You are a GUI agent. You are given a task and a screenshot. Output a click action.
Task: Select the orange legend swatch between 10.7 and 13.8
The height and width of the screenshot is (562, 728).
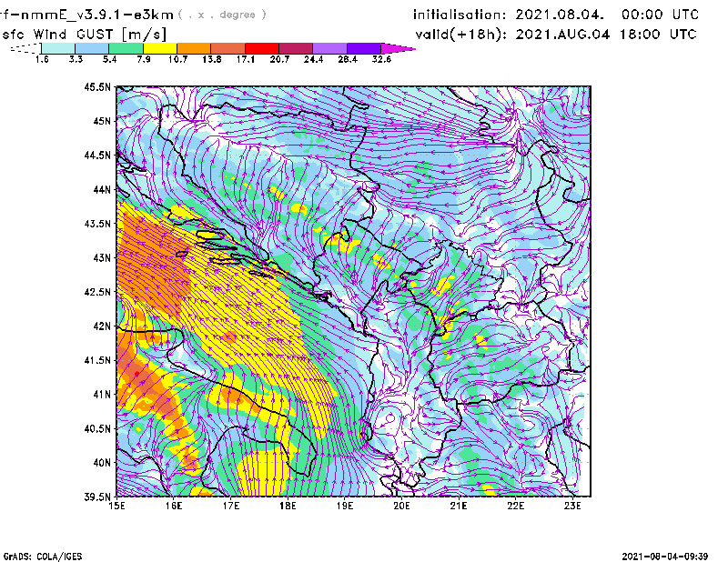pos(194,48)
